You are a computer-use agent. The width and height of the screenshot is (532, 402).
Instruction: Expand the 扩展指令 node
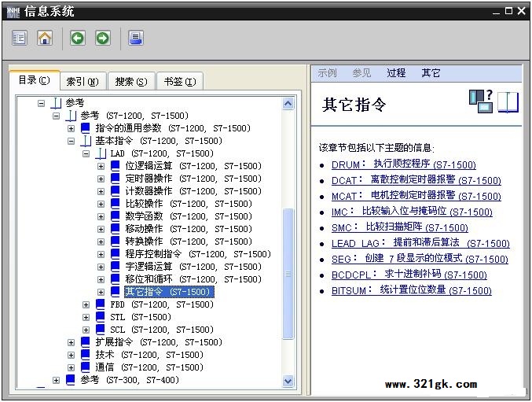(x=71, y=342)
